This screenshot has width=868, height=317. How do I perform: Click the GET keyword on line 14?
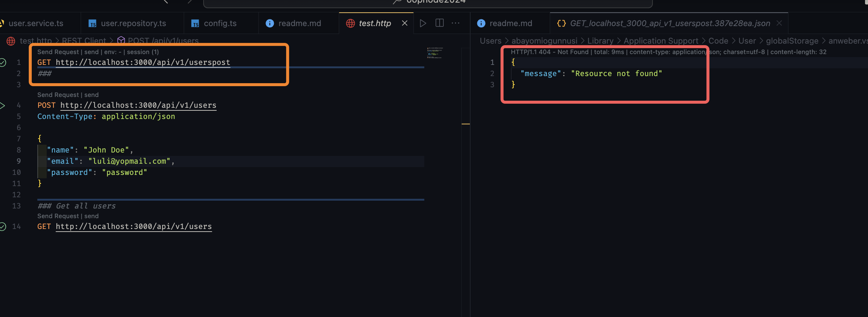[44, 226]
